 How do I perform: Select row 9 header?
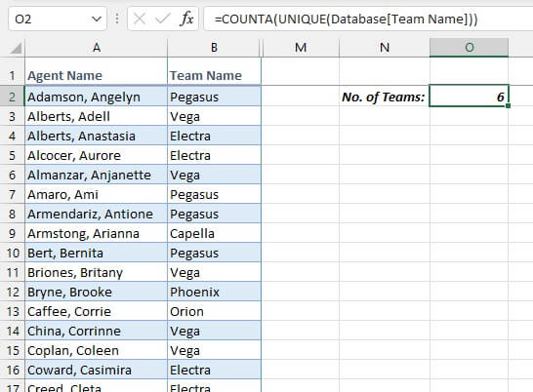(13, 233)
